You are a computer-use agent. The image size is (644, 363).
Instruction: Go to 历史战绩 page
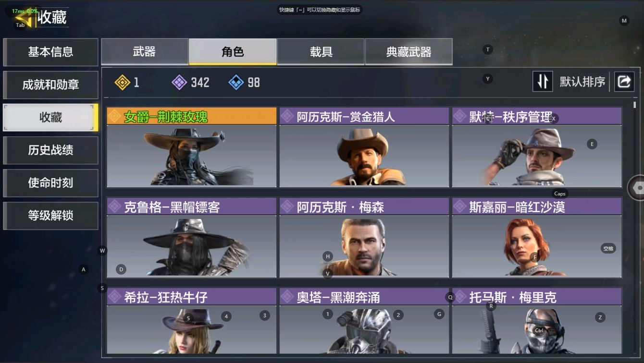[50, 150]
